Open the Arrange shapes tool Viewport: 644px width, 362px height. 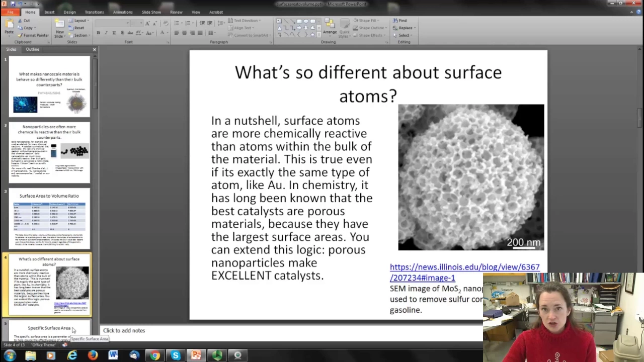[330, 28]
